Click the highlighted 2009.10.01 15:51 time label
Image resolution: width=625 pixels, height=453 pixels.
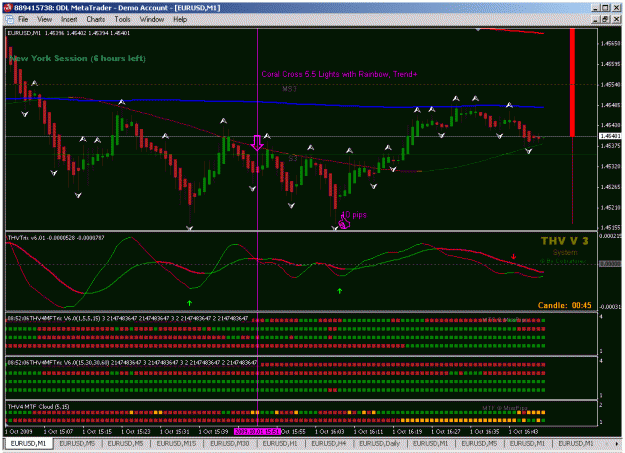(x=257, y=431)
